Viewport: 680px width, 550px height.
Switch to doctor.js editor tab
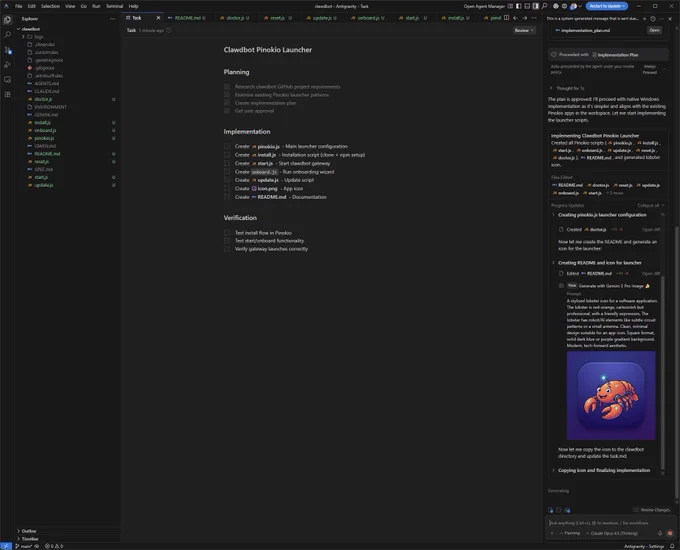pyautogui.click(x=235, y=18)
